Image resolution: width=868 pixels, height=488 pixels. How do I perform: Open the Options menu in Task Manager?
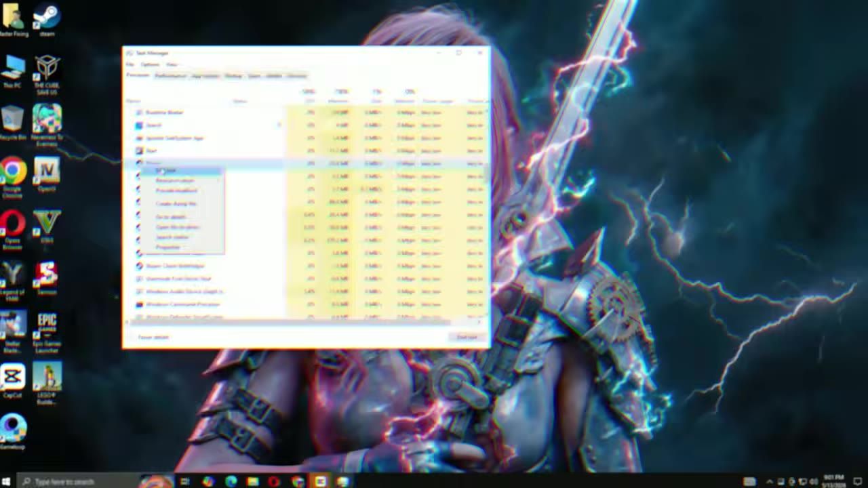coord(150,64)
